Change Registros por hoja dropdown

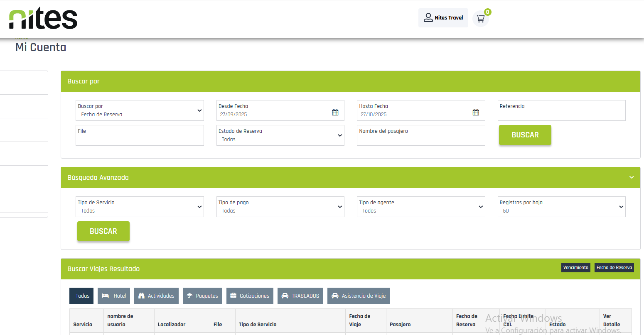pos(561,207)
